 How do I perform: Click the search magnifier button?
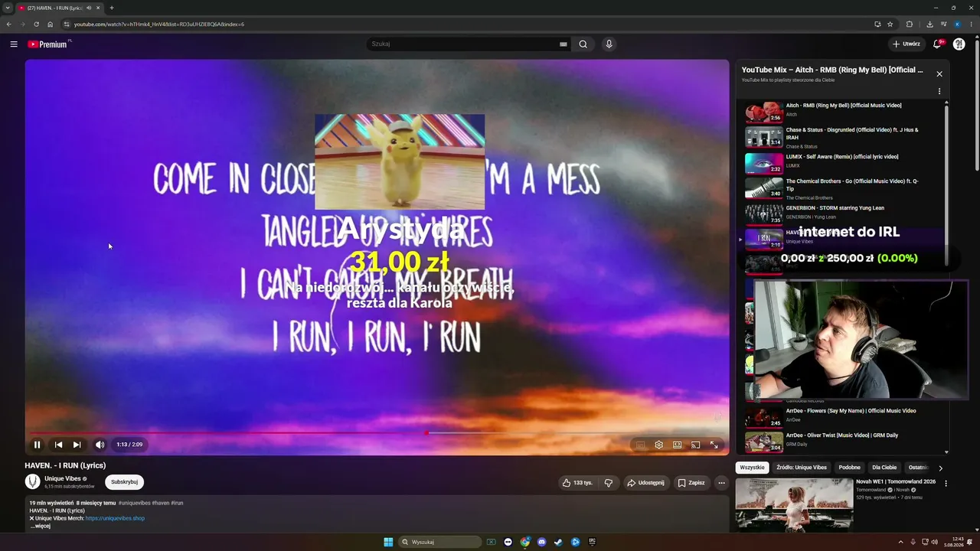tap(583, 44)
